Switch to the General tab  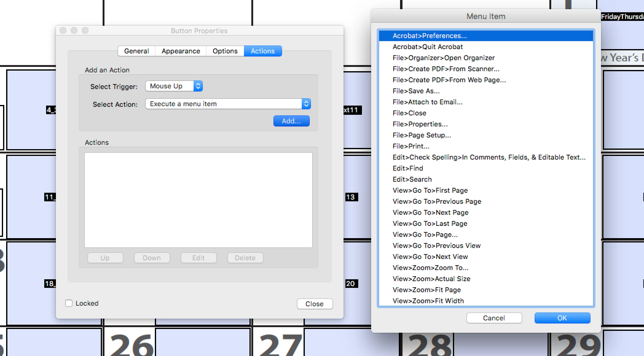pos(136,51)
